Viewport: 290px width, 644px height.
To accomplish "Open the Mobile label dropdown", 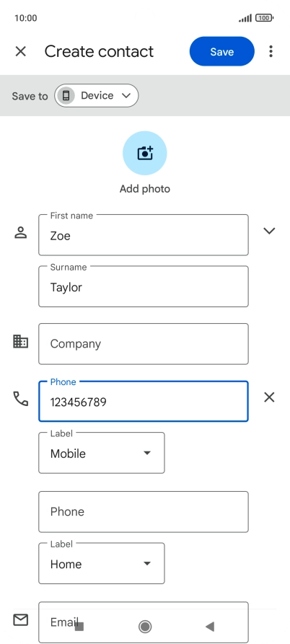I will [x=102, y=453].
